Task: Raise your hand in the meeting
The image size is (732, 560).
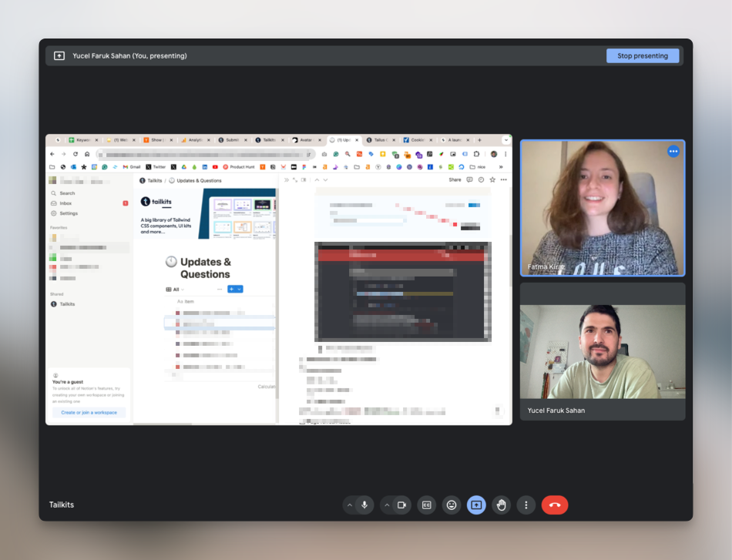Action: [x=502, y=505]
